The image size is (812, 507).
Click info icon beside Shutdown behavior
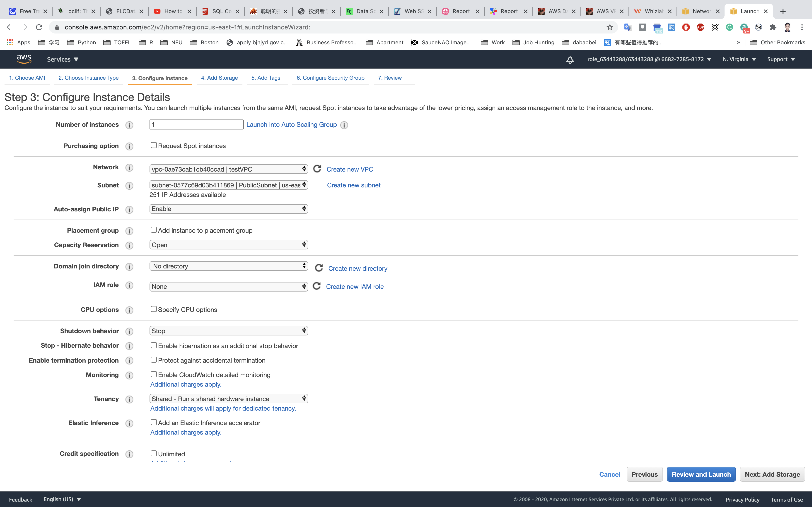point(129,331)
